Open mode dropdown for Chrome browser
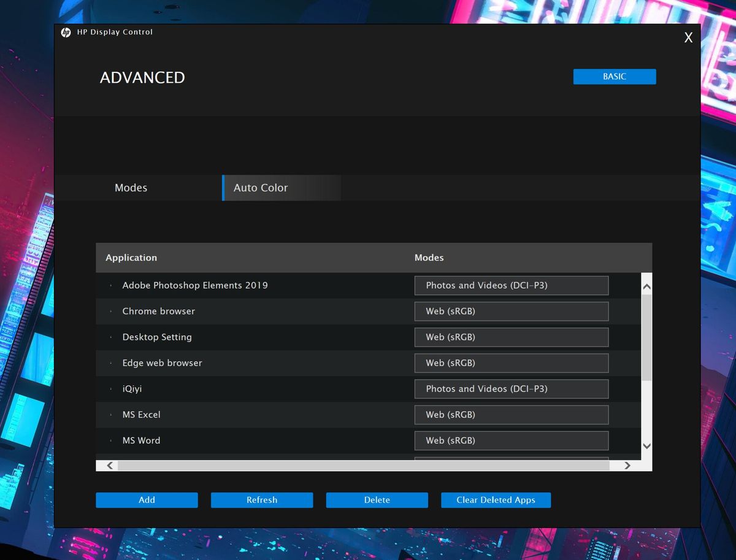Screen dimensions: 736x560 (511, 311)
